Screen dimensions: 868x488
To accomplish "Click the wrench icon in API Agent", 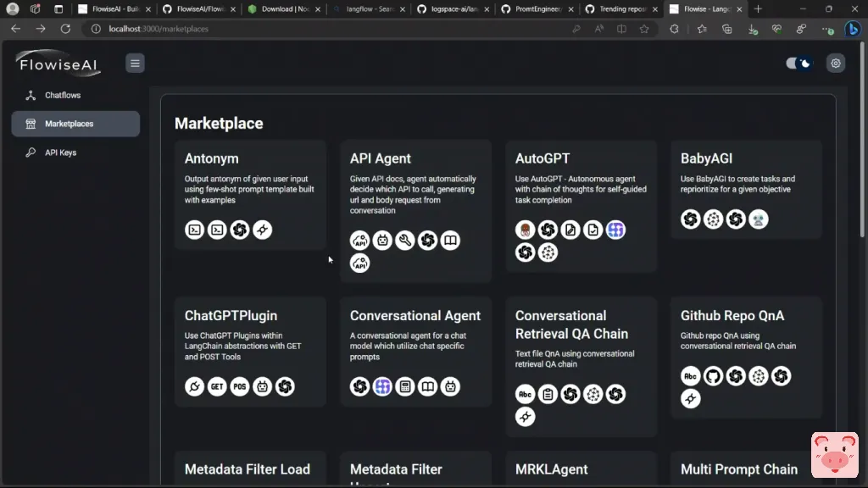I will tap(405, 241).
